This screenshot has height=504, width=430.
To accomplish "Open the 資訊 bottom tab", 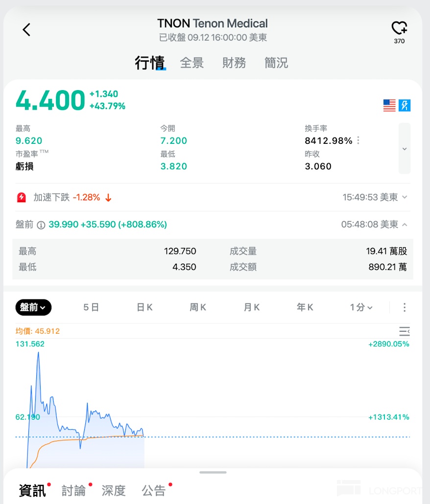I will click(32, 490).
